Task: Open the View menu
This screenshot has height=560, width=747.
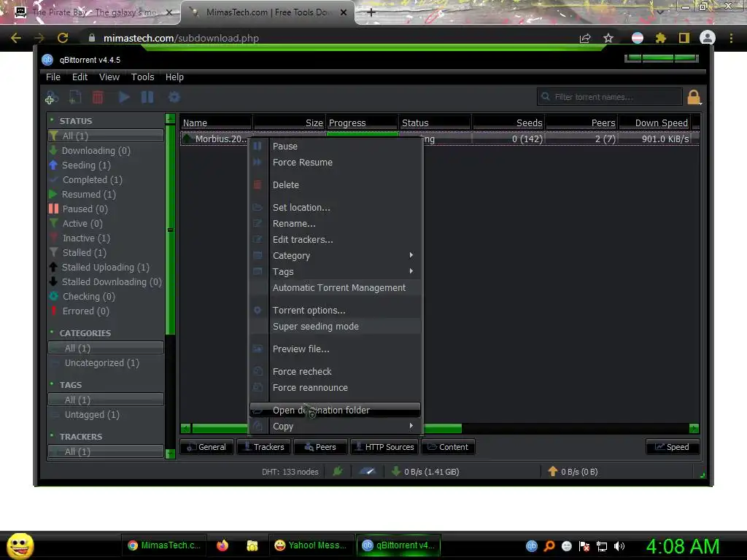Action: click(x=109, y=77)
